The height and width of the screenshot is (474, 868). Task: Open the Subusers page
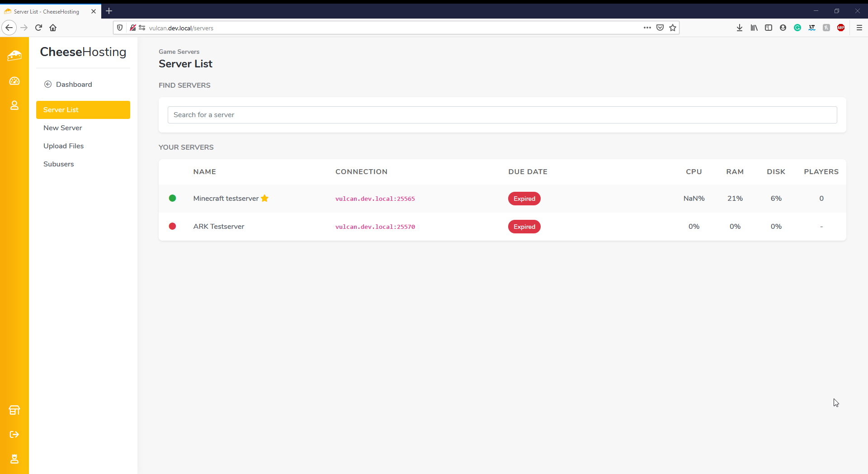(59, 164)
